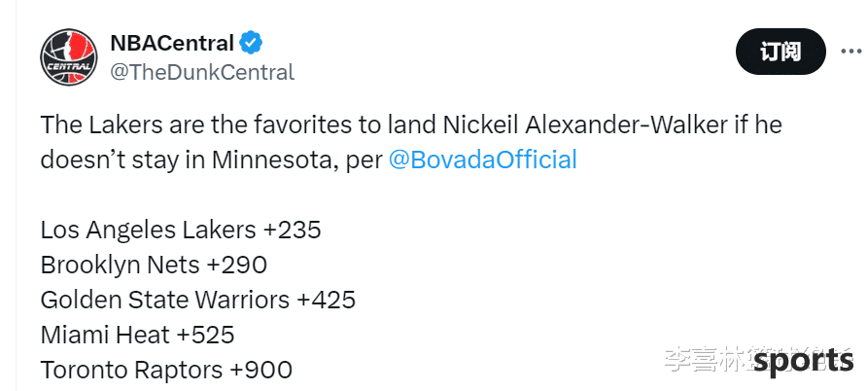The height and width of the screenshot is (391, 868).
Task: Click the blue verified badge
Action: [x=251, y=43]
